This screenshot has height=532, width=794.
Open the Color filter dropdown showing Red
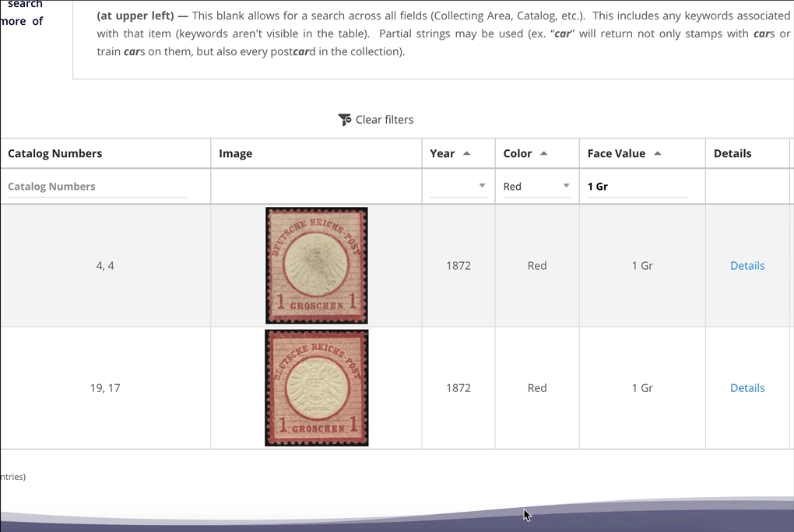click(537, 186)
